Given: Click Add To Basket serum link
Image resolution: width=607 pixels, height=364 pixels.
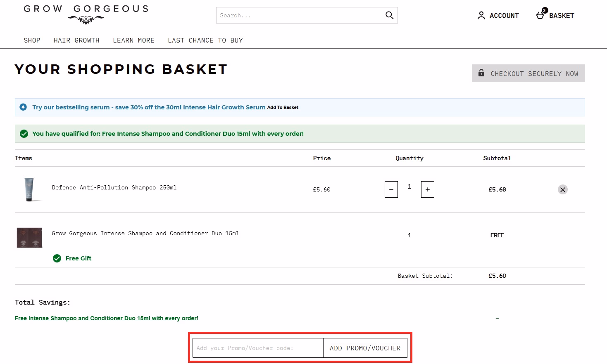Looking at the screenshot, I should [283, 107].
